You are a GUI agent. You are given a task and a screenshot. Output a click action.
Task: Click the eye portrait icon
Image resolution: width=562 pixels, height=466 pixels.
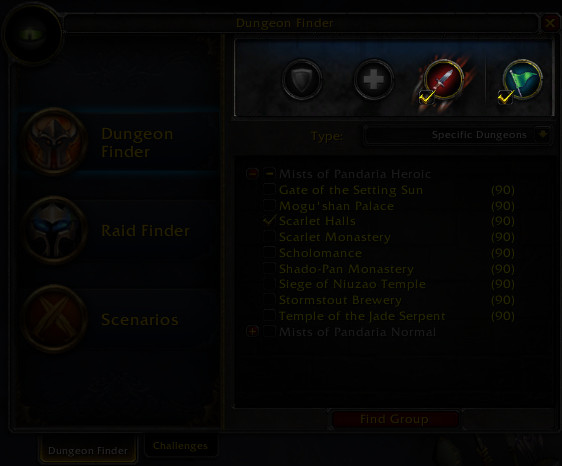(33, 34)
